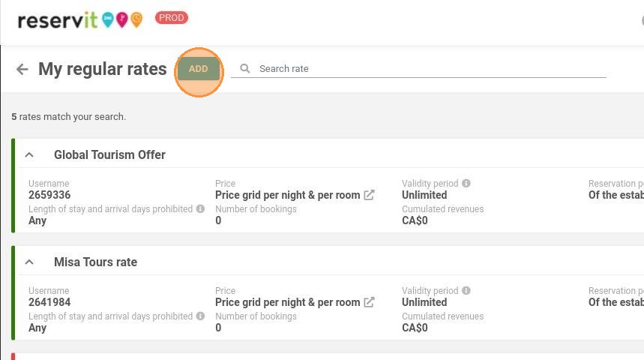Screen dimensions: 644x360
Task: Click the reservit logo
Action: [80, 19]
